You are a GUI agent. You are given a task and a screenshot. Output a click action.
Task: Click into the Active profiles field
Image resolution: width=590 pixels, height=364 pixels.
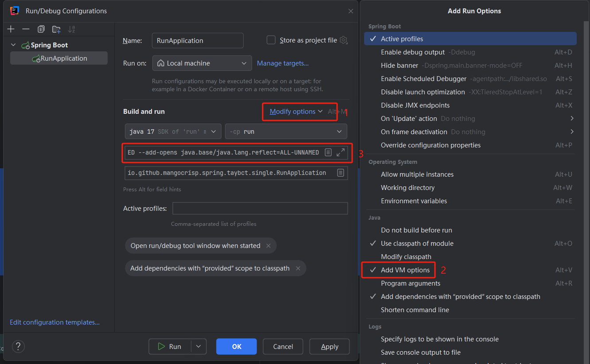pyautogui.click(x=260, y=209)
